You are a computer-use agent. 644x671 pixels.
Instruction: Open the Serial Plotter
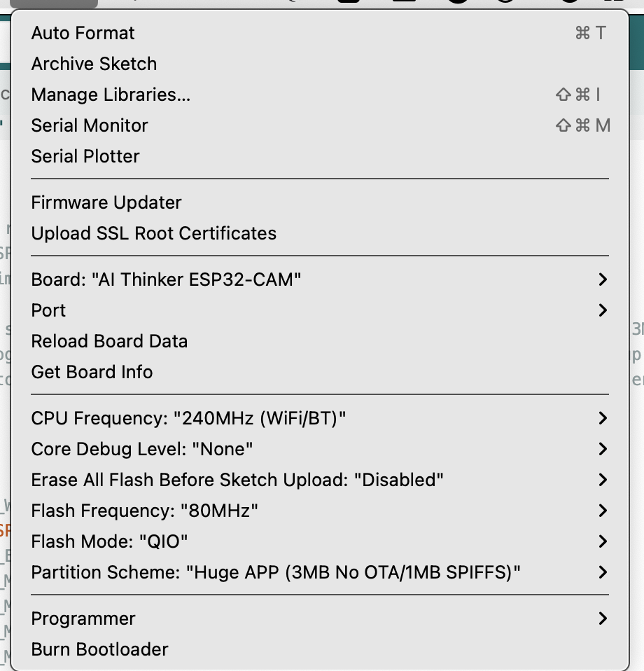pyautogui.click(x=84, y=156)
